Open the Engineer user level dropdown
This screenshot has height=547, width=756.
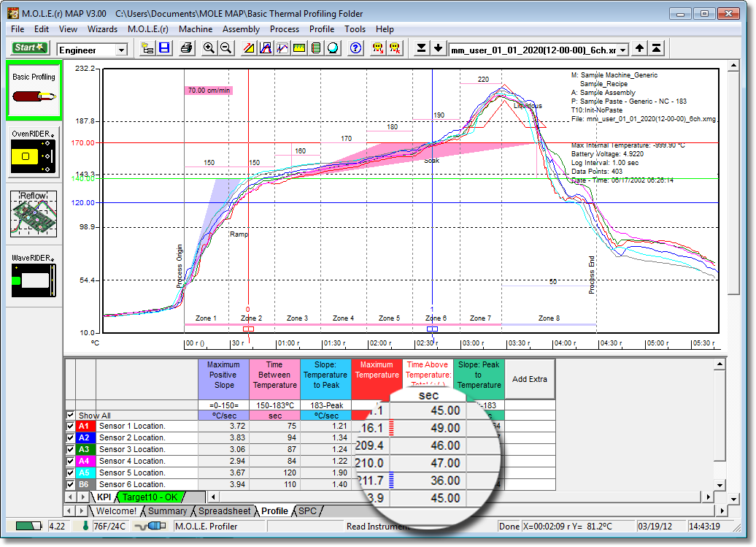click(121, 50)
